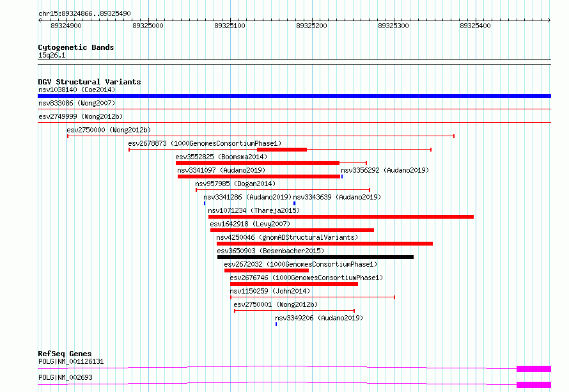Screen dimensions: 569x392
Task: Open the POLG|NM_002693 transcript label
Action: tap(65, 377)
